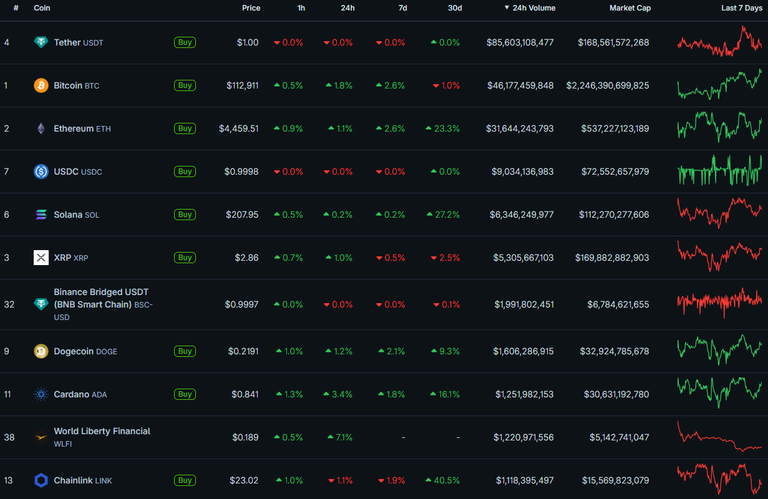Buy XRP with its Buy button
This screenshot has height=499, width=768.
185,258
